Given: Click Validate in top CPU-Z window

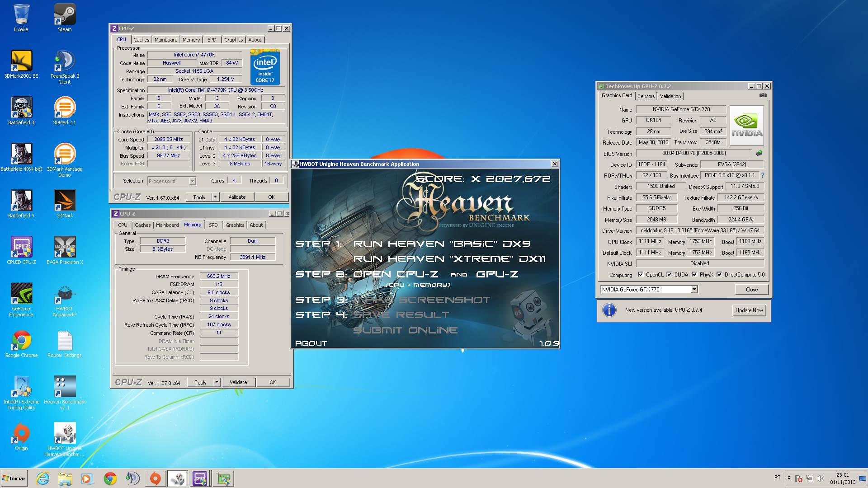Looking at the screenshot, I should 237,197.
